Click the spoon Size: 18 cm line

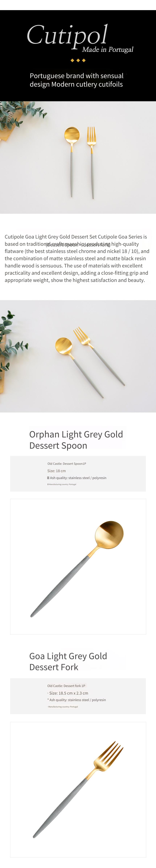(56, 471)
